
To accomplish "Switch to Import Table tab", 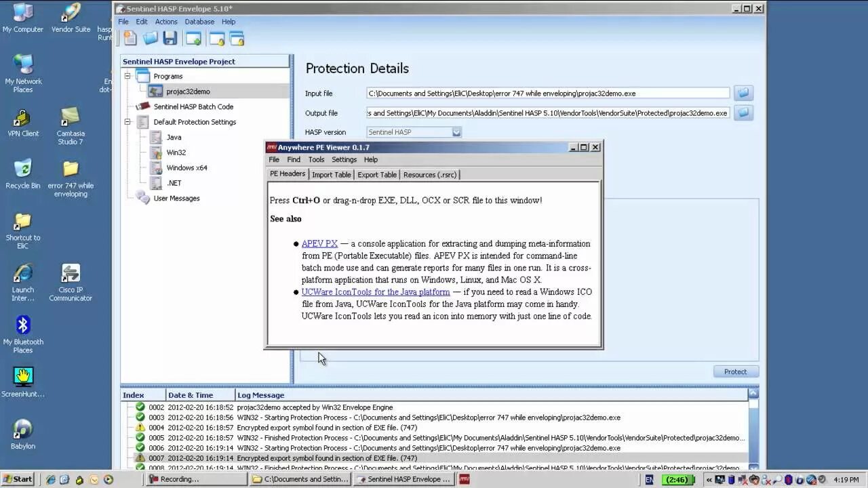I will [332, 174].
